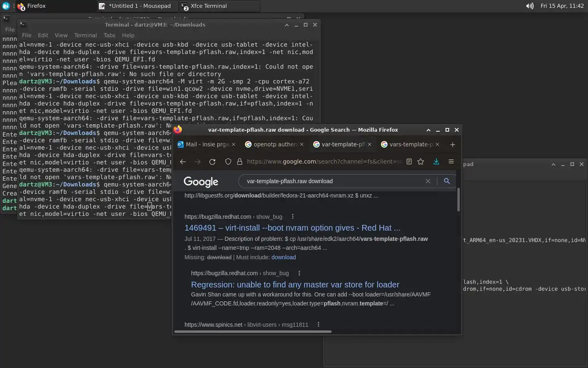Toggle Firefox reader view icon
Screen dimensions: 588x368
pyautogui.click(x=409, y=162)
